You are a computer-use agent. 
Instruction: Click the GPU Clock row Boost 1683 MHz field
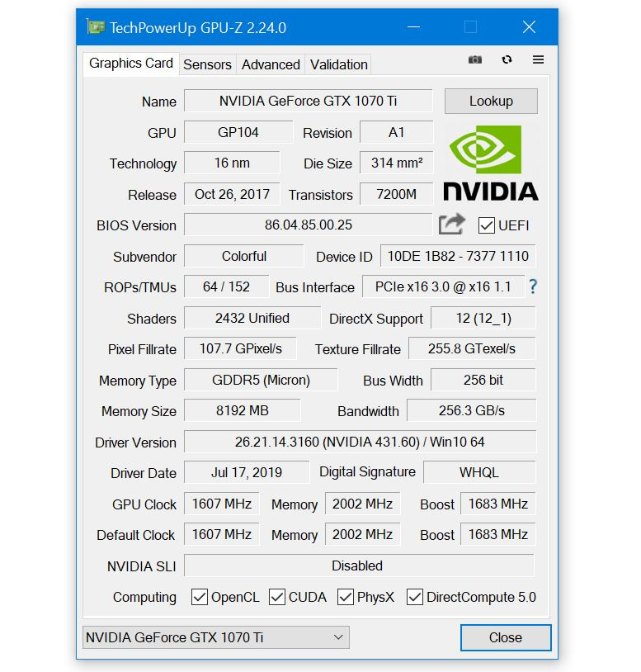[x=498, y=504]
